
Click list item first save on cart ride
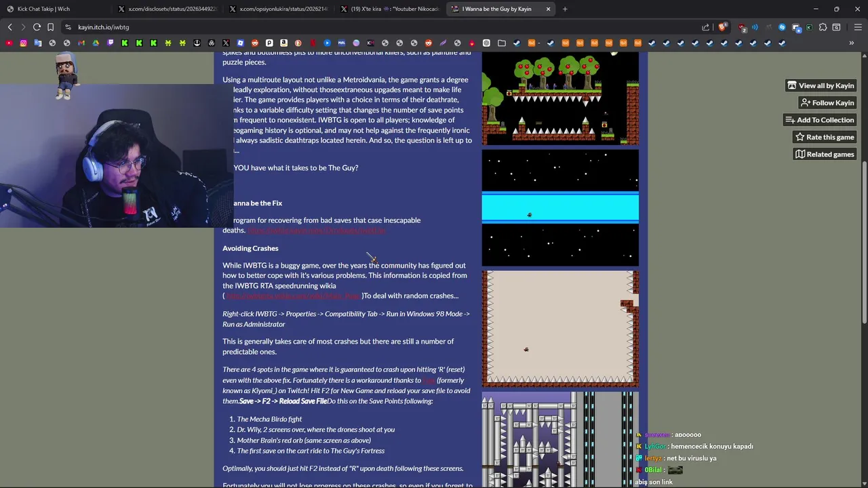(x=311, y=451)
